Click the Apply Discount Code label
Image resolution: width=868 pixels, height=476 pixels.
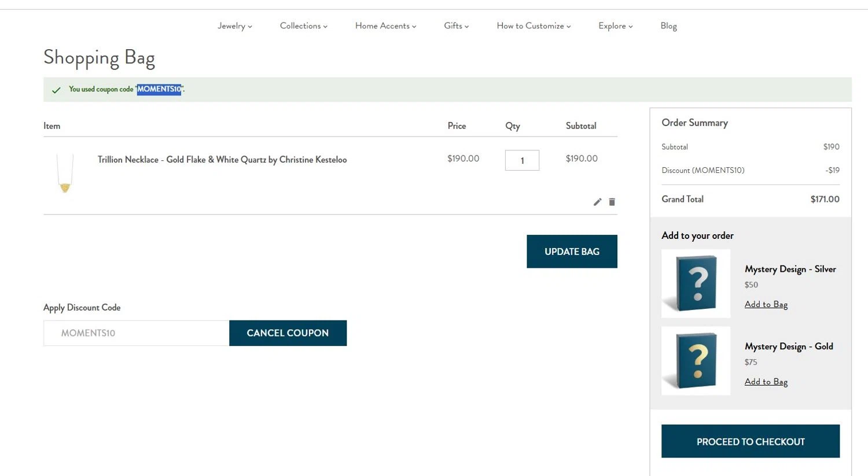point(82,308)
